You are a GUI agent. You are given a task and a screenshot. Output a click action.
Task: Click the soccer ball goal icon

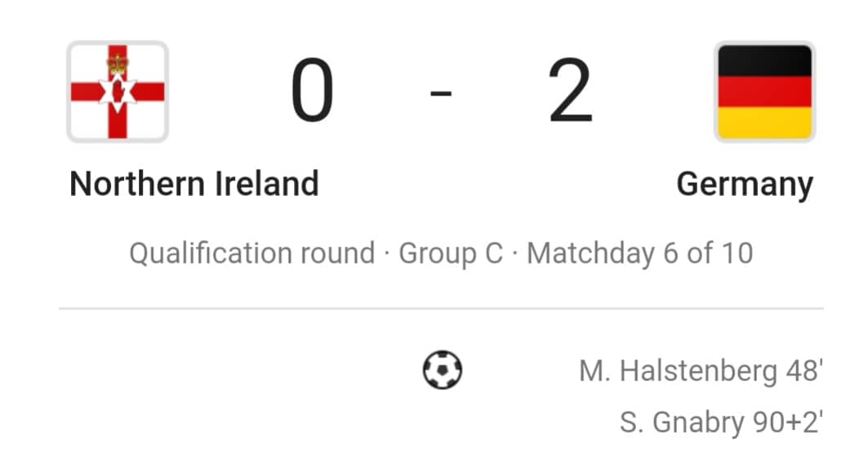(x=443, y=370)
